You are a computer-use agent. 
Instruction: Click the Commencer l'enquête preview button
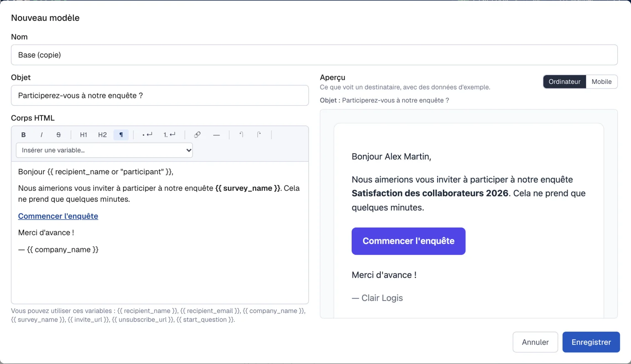tap(408, 241)
